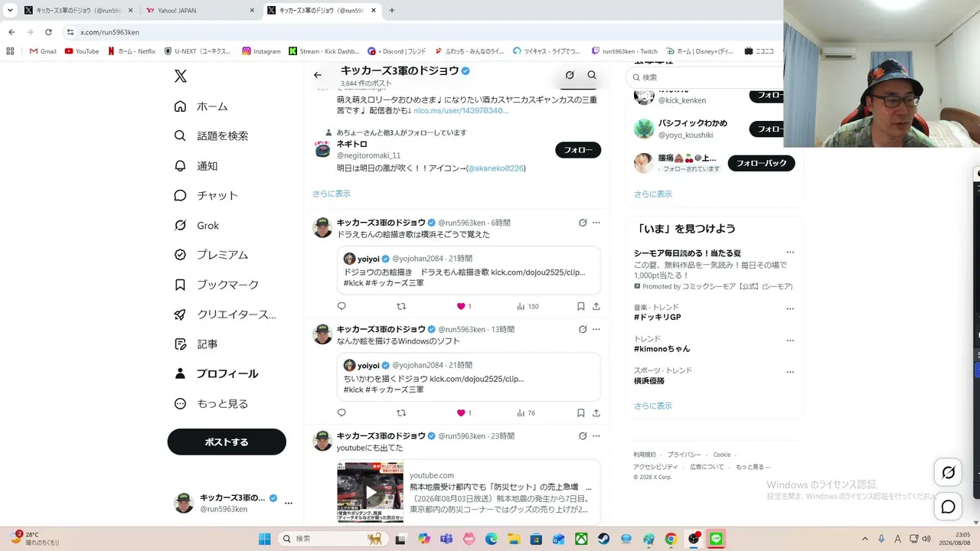
Task: Click the ポストする button
Action: click(x=227, y=442)
